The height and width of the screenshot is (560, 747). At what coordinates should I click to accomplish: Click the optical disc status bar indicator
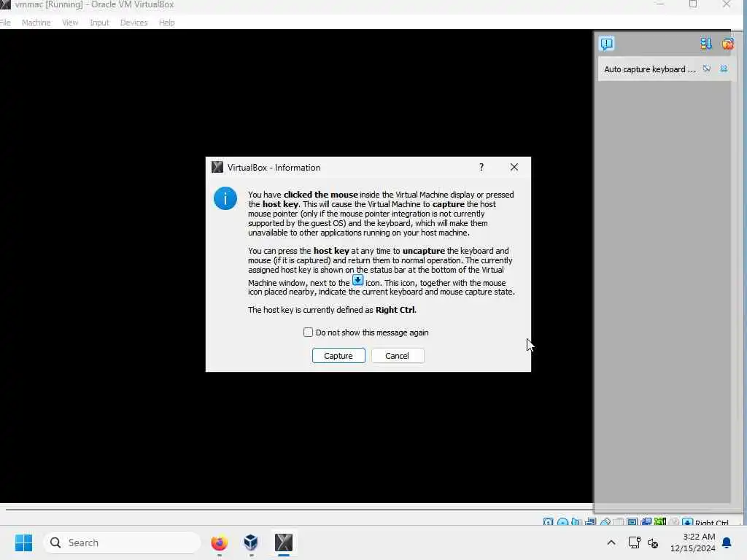pos(562,522)
